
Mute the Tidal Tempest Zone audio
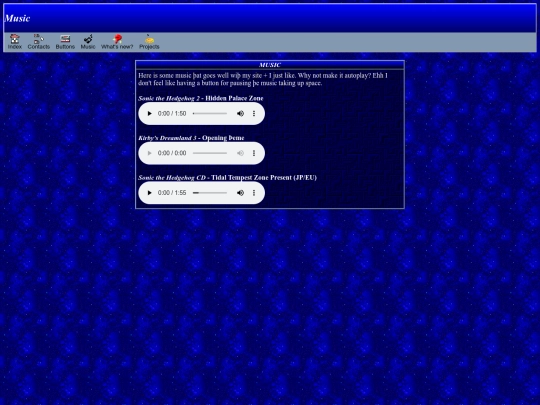(x=240, y=193)
